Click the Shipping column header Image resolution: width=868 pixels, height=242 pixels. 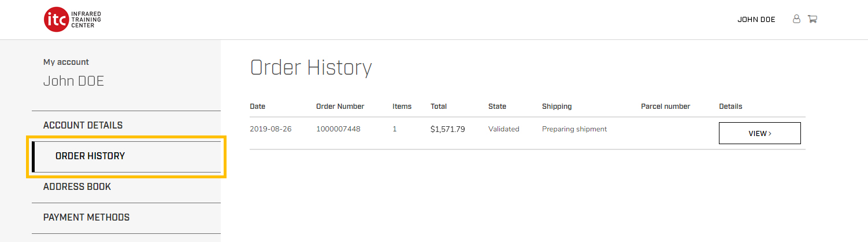tap(557, 107)
